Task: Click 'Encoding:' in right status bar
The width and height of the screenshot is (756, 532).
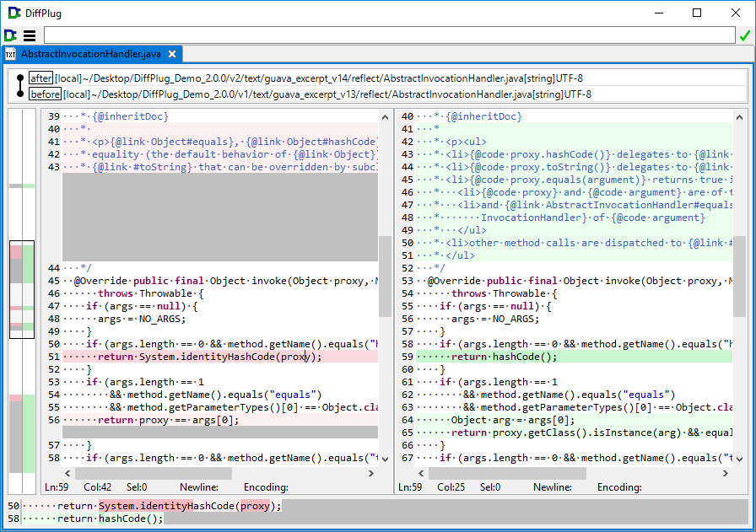Action: tap(619, 487)
